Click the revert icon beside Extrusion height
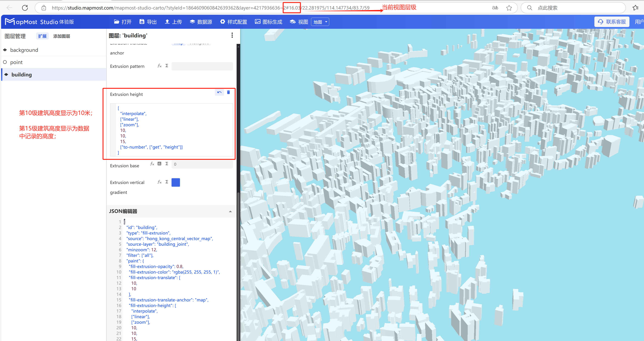 click(x=219, y=92)
